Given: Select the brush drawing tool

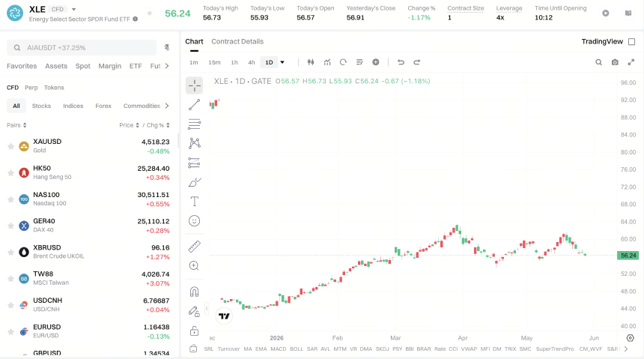Looking at the screenshot, I should point(194,182).
